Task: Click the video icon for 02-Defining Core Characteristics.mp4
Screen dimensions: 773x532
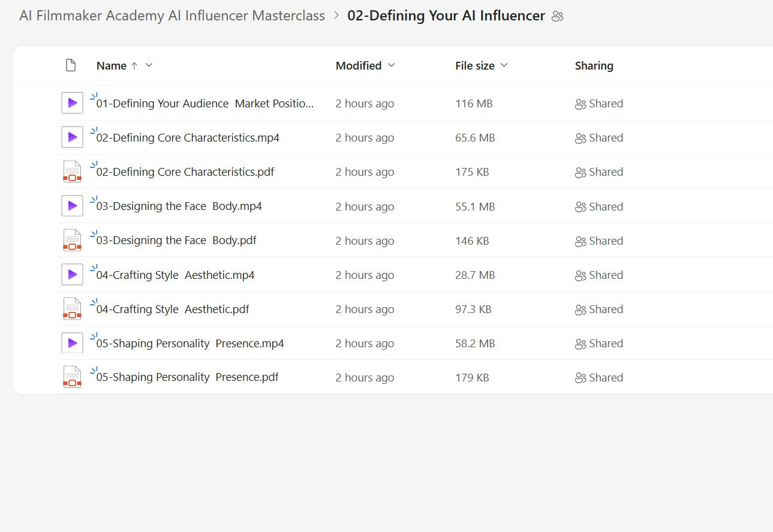Action: 72,137
